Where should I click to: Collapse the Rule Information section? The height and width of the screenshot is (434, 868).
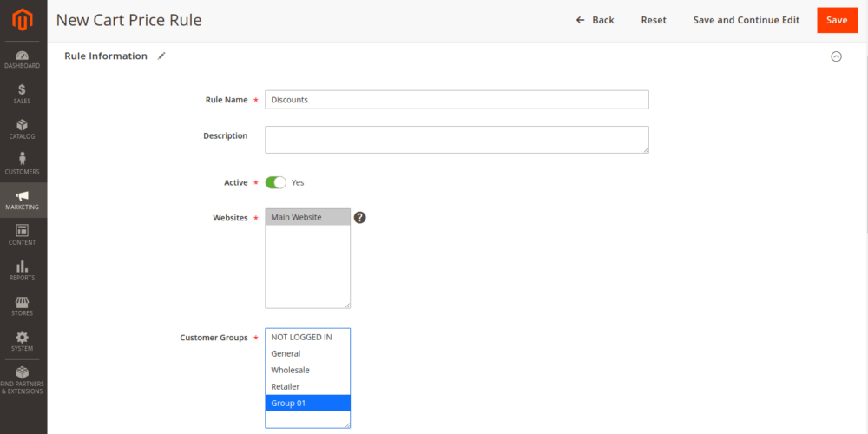(x=836, y=56)
